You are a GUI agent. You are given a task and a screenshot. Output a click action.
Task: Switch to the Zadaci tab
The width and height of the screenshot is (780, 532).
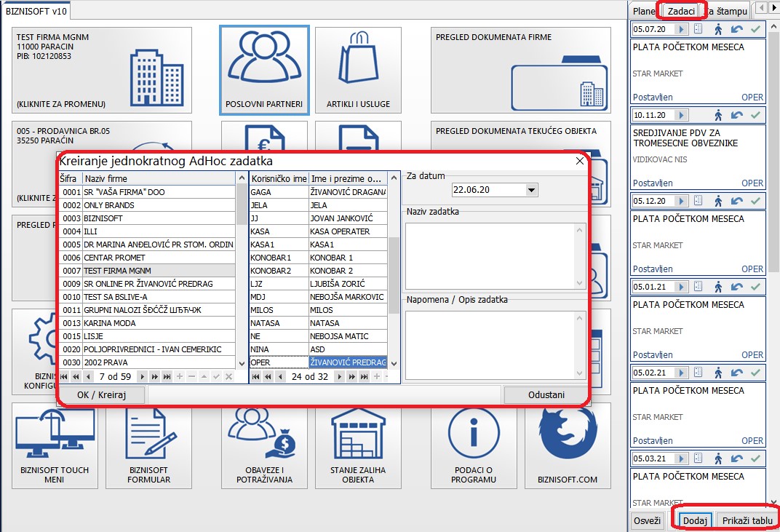click(x=681, y=11)
